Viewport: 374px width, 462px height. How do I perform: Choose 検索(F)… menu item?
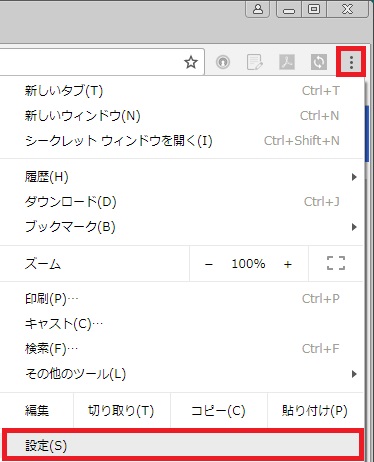182,349
